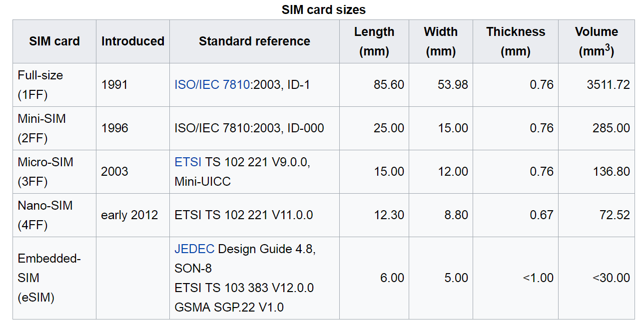Click the 'Embedded-SIM (eSIM)' cell
The width and height of the screenshot is (644, 331).
(49, 278)
